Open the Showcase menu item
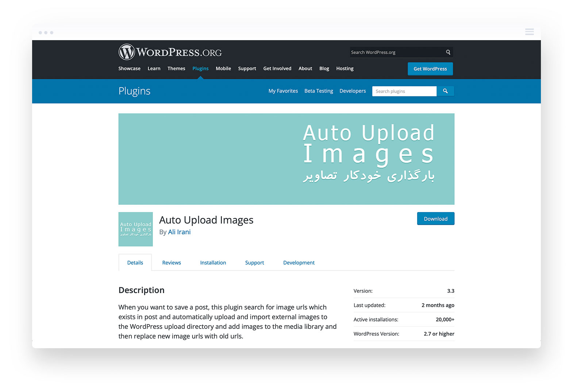Image resolution: width=573 pixels, height=392 pixels. 129,69
